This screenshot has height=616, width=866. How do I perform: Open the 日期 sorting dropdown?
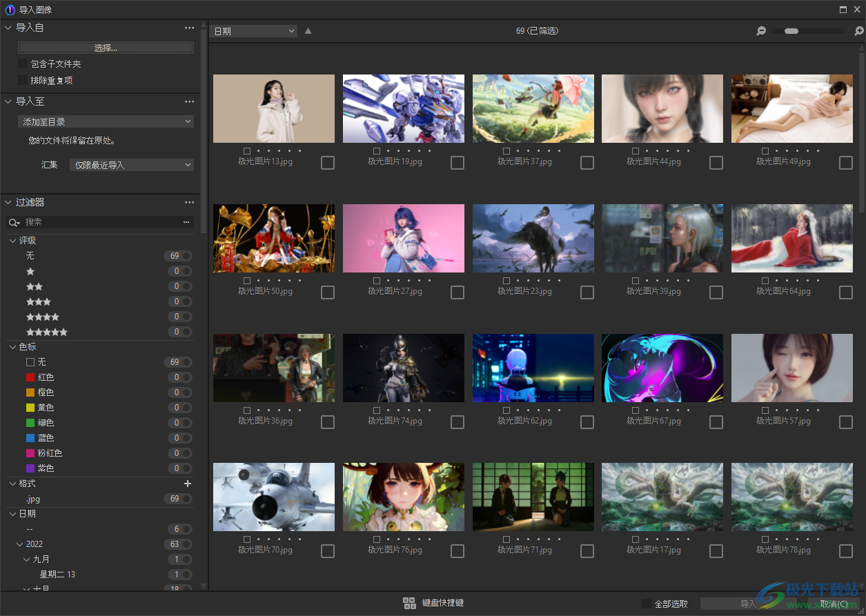coord(253,30)
